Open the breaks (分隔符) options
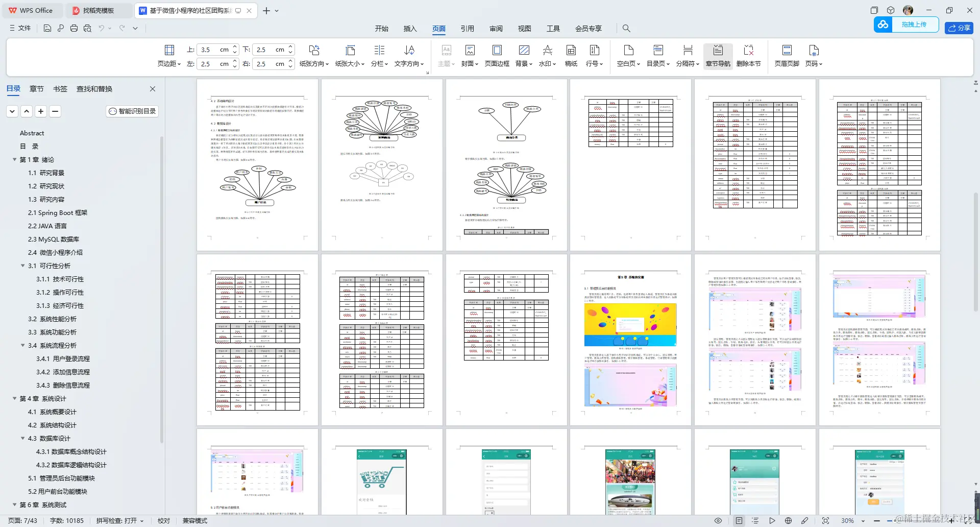Image resolution: width=980 pixels, height=527 pixels. tap(688, 56)
